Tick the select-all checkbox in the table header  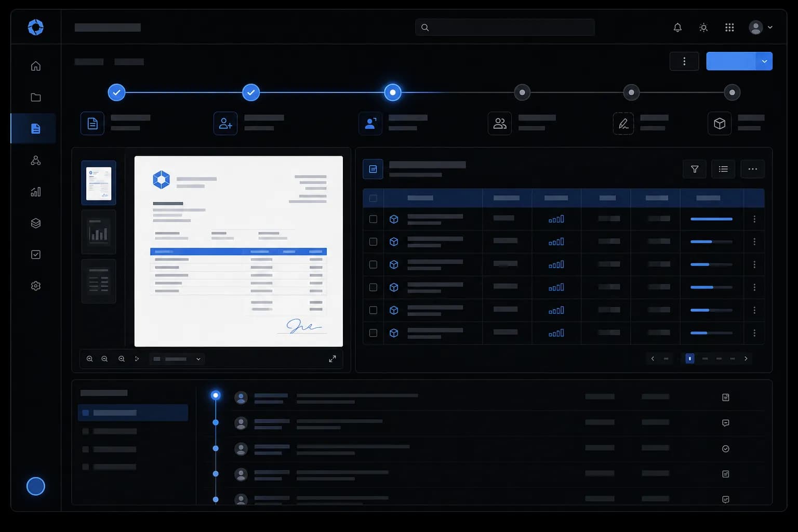point(373,198)
